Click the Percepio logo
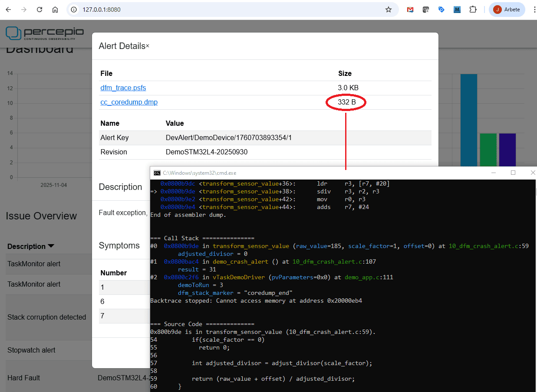Viewport: 537px width, 392px height. 44,33
